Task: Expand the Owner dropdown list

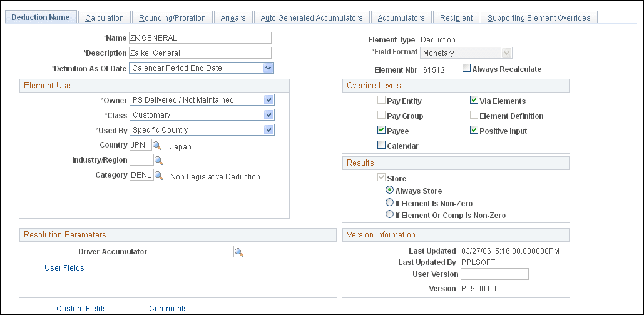Action: [x=268, y=99]
